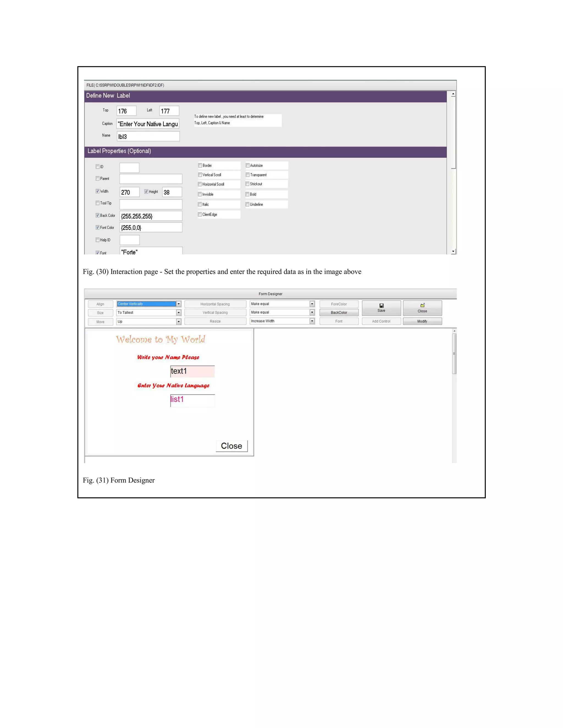Click the label page scrollbar down arrow
563x728 pixels.
pyautogui.click(x=453, y=252)
